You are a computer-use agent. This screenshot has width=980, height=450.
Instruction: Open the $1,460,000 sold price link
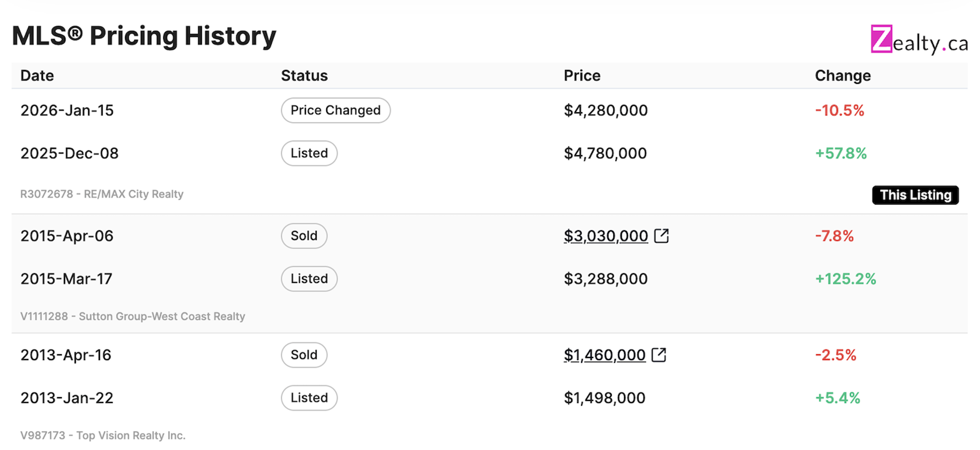605,355
